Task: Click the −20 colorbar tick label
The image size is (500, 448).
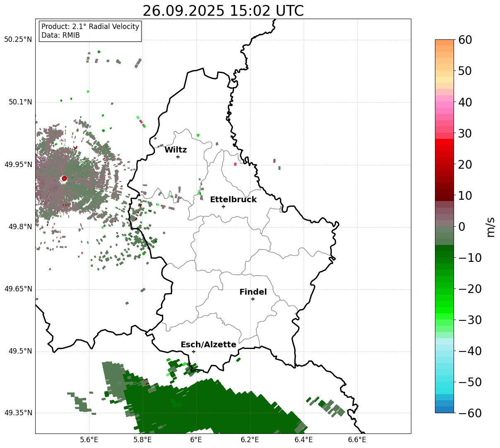Action: tap(470, 289)
